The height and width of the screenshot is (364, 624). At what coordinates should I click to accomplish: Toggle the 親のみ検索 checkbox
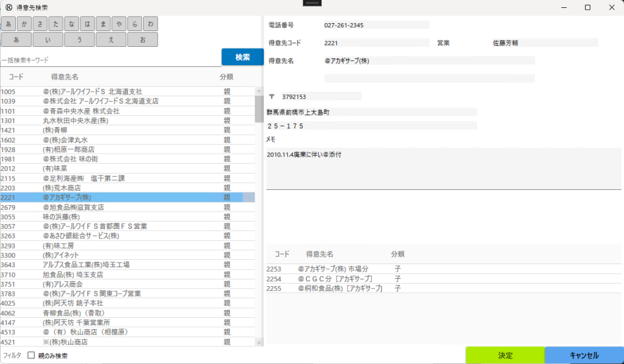31,355
